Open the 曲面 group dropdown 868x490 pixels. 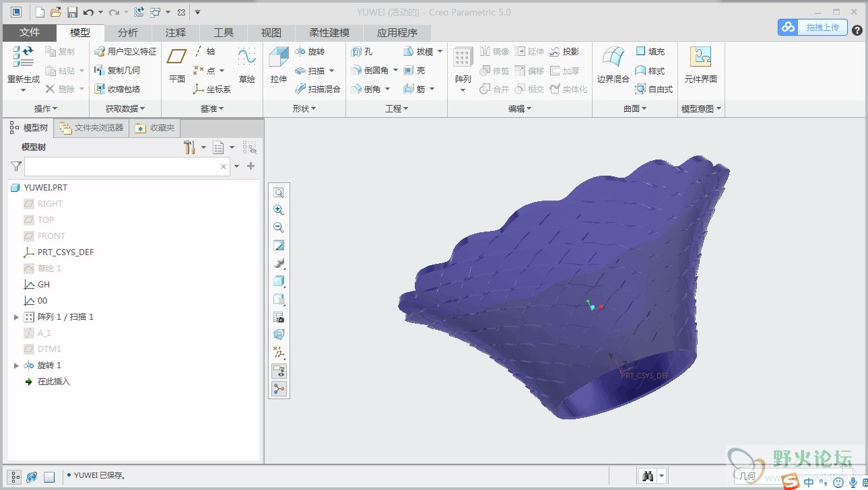pos(635,108)
